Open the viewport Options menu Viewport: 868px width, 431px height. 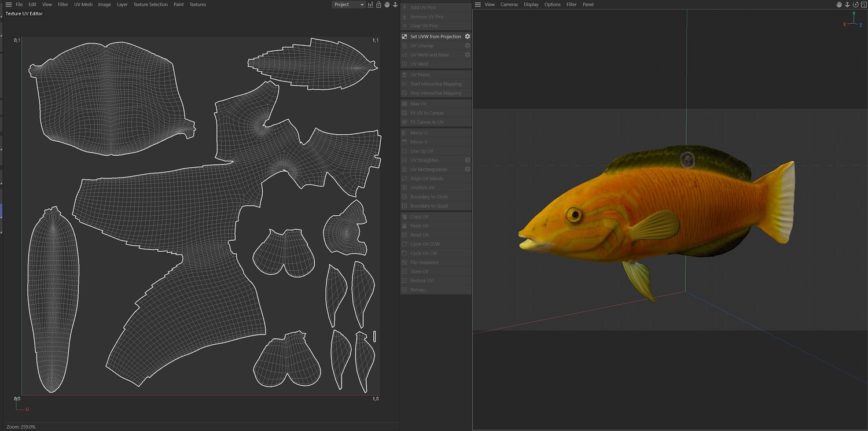pyautogui.click(x=553, y=5)
